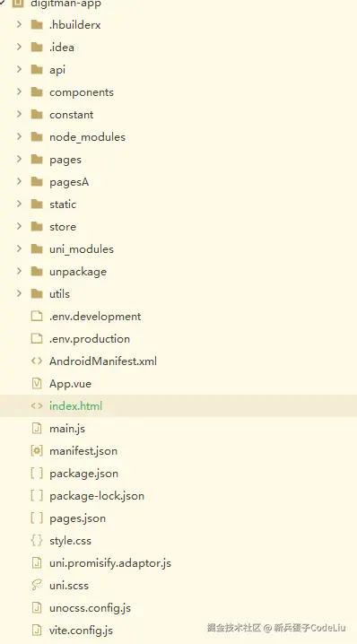Image resolution: width=357 pixels, height=644 pixels.
Task: Open the vite.config.js file
Action: (x=81, y=631)
